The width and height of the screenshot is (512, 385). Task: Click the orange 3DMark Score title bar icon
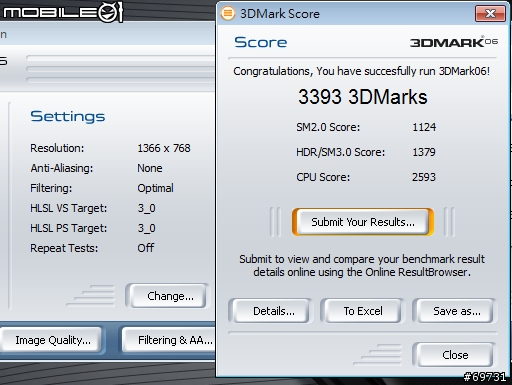tap(228, 13)
